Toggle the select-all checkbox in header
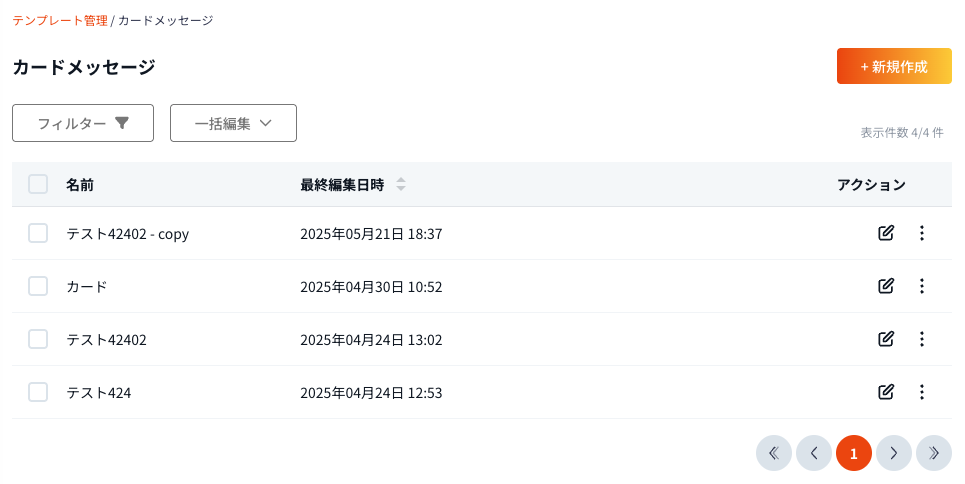965x484 pixels. pos(38,184)
